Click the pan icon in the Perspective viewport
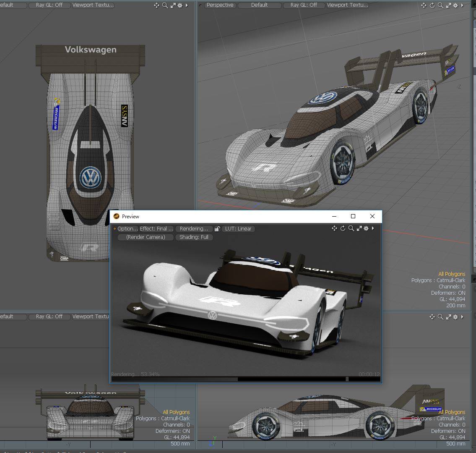 pyautogui.click(x=424, y=5)
